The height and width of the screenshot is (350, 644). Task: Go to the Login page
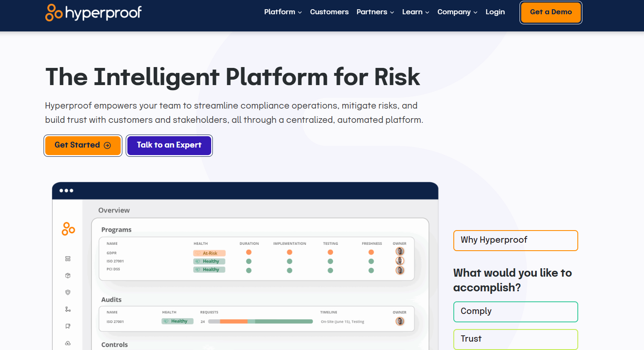[495, 12]
